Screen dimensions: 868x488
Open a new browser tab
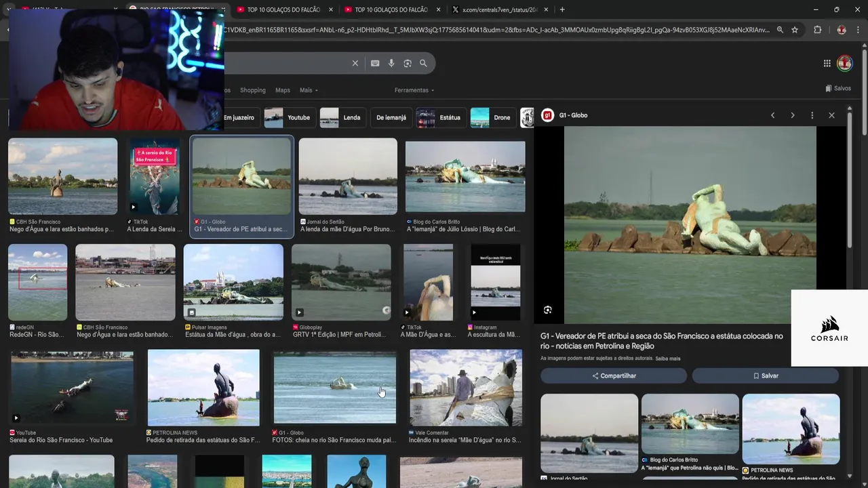(562, 9)
